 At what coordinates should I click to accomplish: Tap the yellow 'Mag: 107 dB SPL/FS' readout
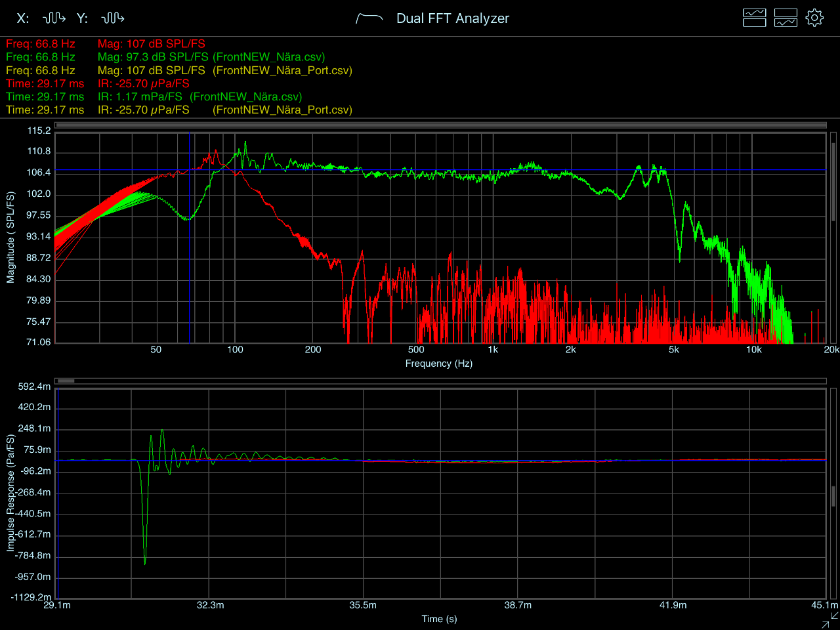click(x=152, y=70)
